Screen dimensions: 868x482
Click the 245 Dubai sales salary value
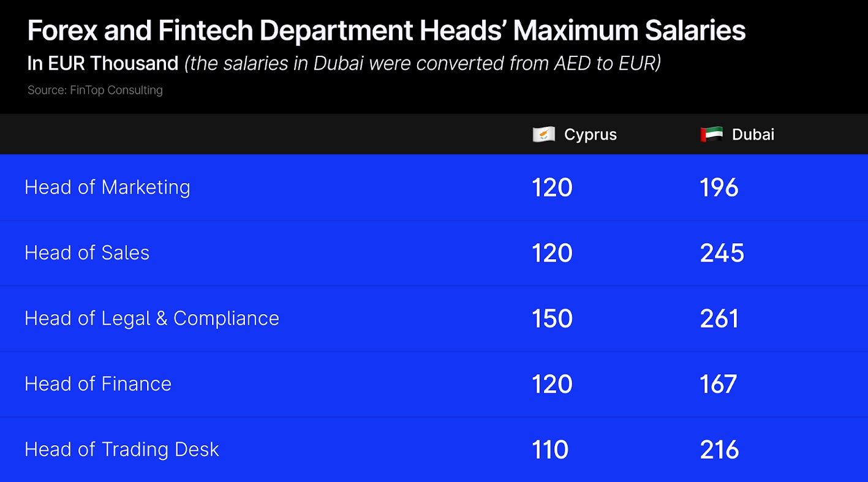tap(722, 253)
